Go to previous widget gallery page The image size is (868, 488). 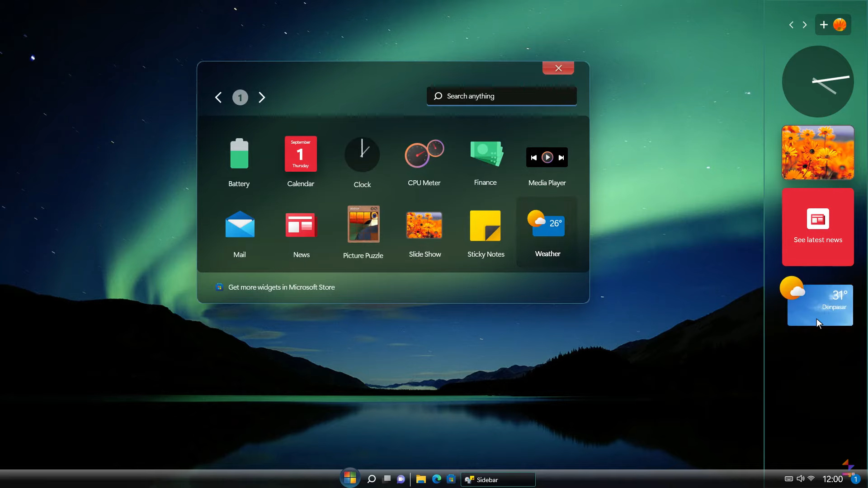click(x=218, y=98)
